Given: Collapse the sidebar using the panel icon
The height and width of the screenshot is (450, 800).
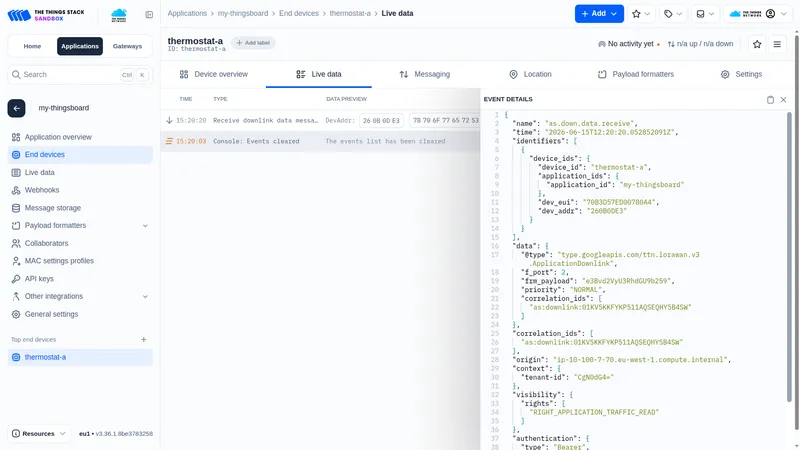Looking at the screenshot, I should (149, 15).
